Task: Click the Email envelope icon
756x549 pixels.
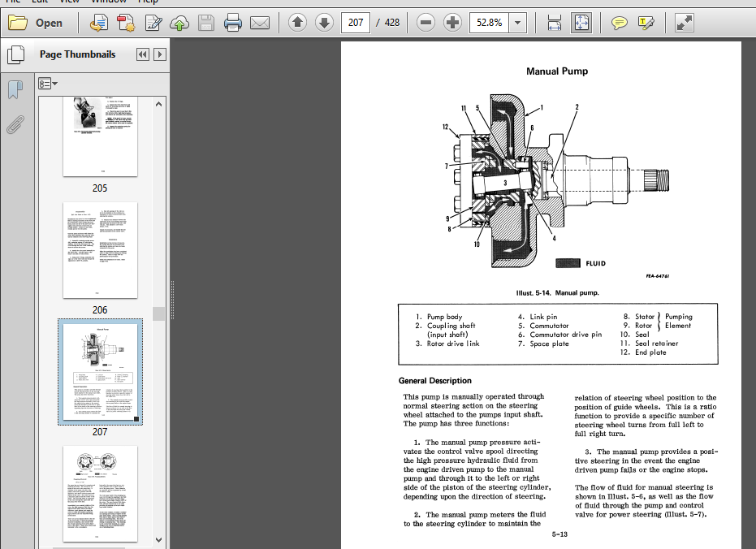Action: 260,23
